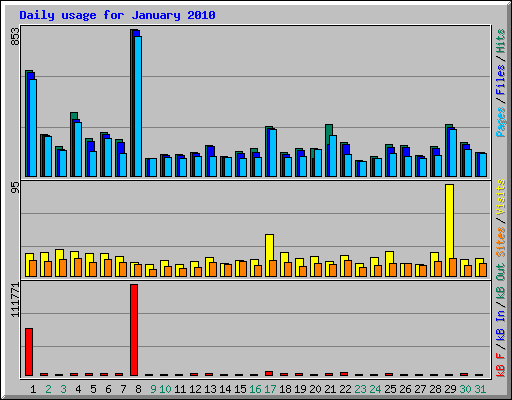
Task: Click the light blue pages bar for day 31
Action: point(483,165)
